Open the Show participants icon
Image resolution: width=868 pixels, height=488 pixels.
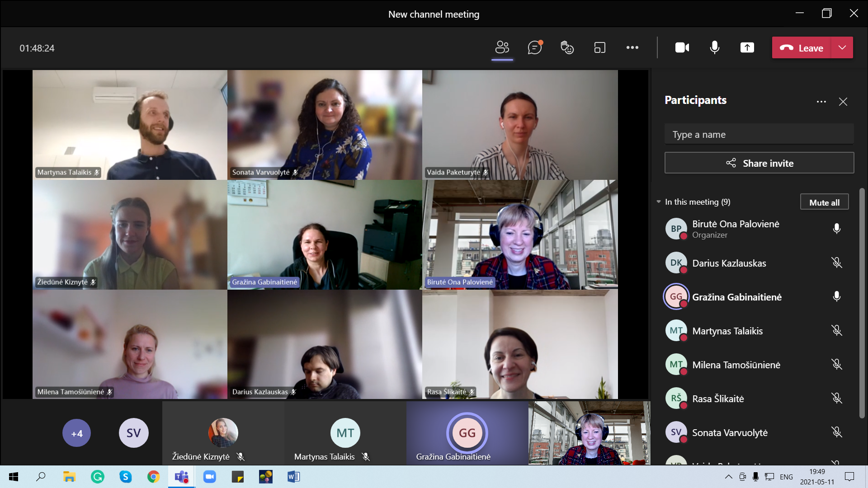click(x=502, y=47)
